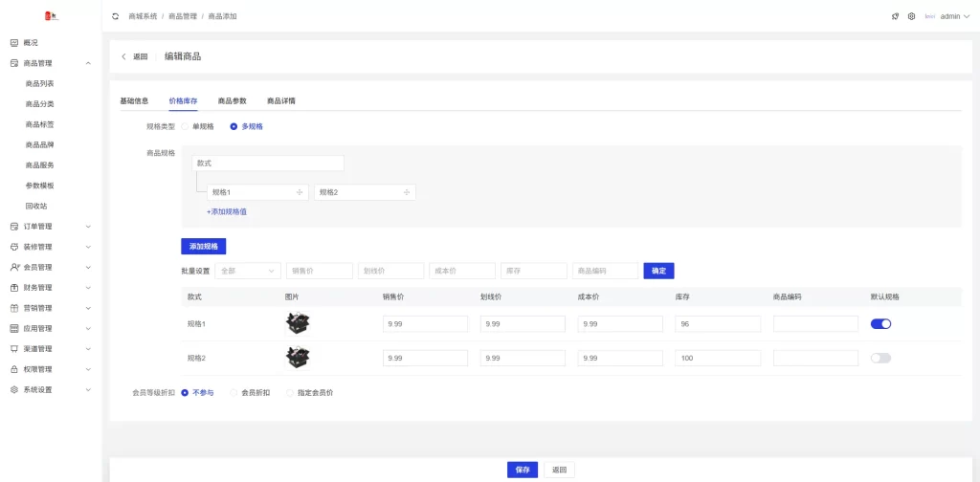Expand the 营销管理 menu chevron

[88, 308]
